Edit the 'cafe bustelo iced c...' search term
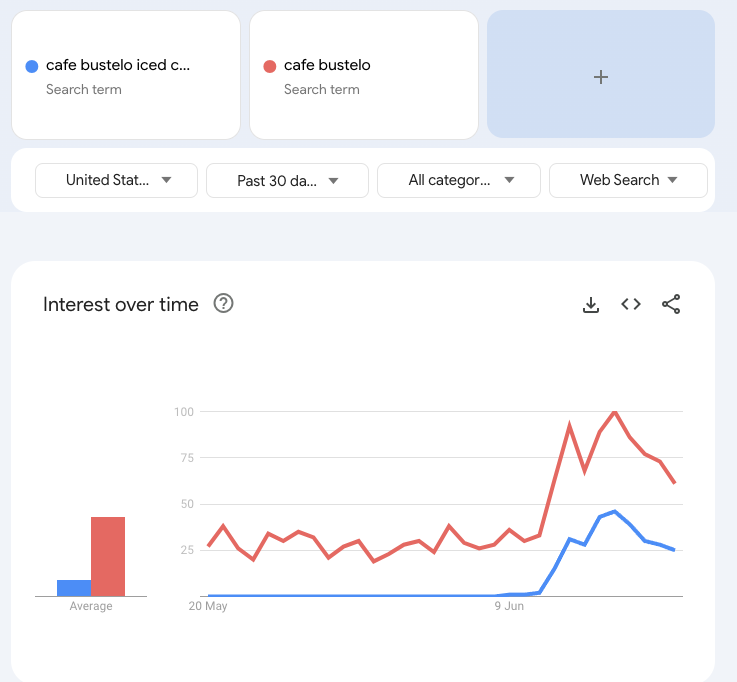The image size is (737, 682). click(x=118, y=66)
